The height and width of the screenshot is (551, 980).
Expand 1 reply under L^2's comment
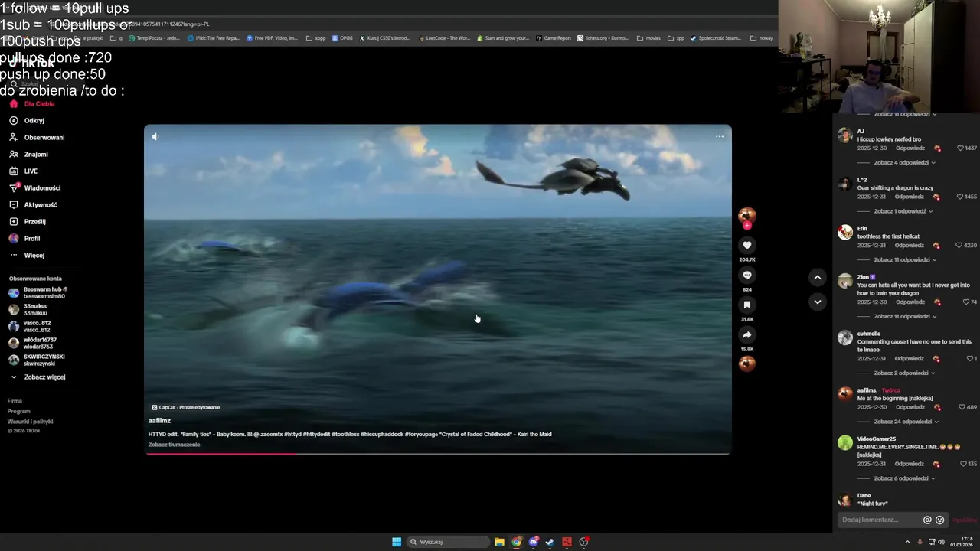tap(902, 211)
